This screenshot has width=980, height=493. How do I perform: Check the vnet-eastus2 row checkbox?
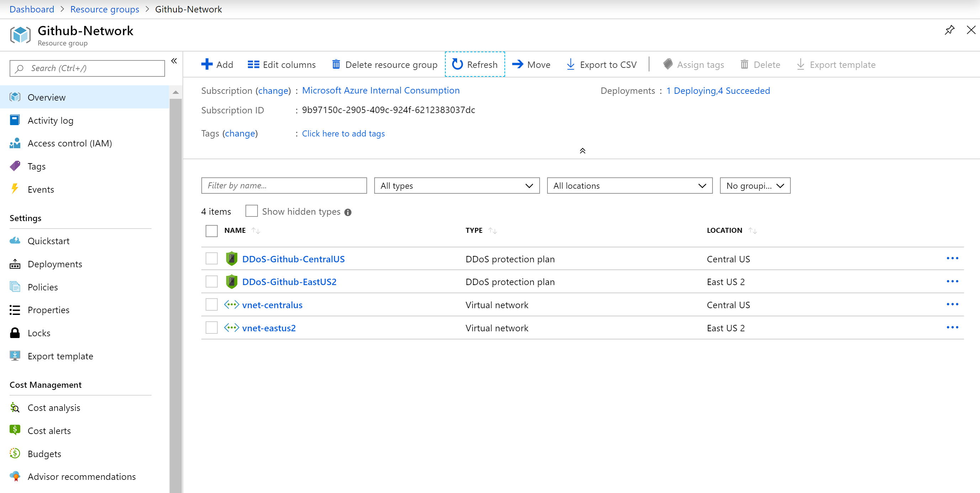[x=212, y=328]
